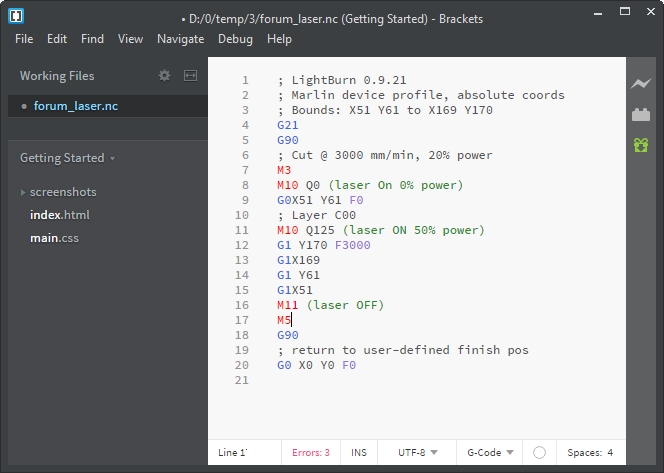Open the File menu

pyautogui.click(x=24, y=39)
